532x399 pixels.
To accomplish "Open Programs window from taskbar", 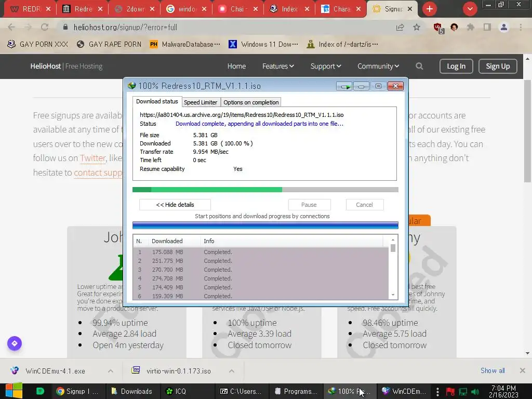I will pyautogui.click(x=296, y=391).
